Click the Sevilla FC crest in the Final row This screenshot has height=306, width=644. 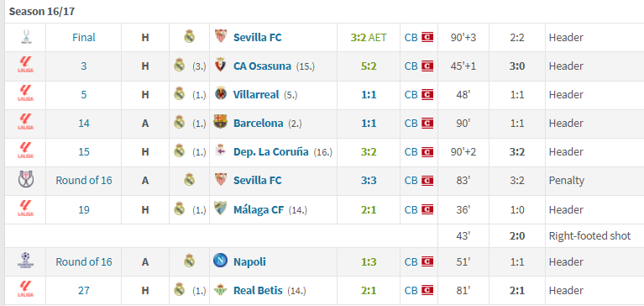[221, 36]
